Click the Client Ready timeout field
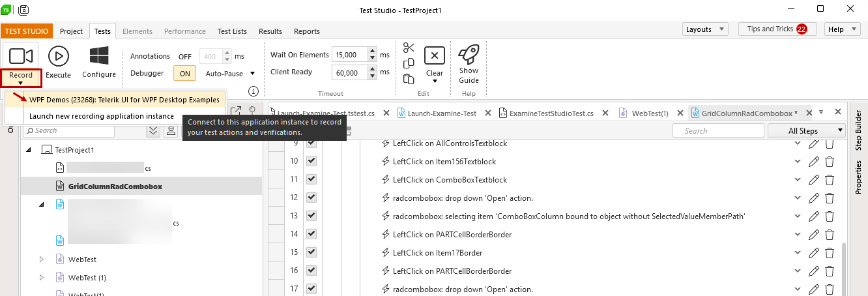 coord(350,72)
